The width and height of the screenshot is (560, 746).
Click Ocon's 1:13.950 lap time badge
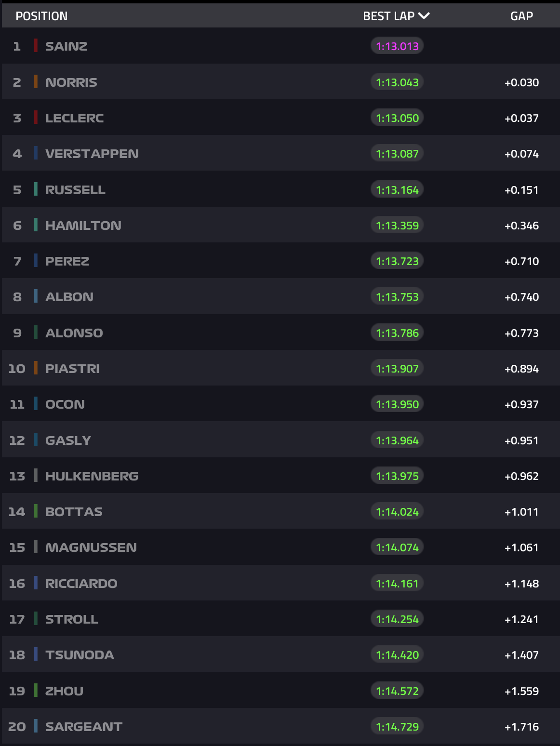(x=397, y=404)
